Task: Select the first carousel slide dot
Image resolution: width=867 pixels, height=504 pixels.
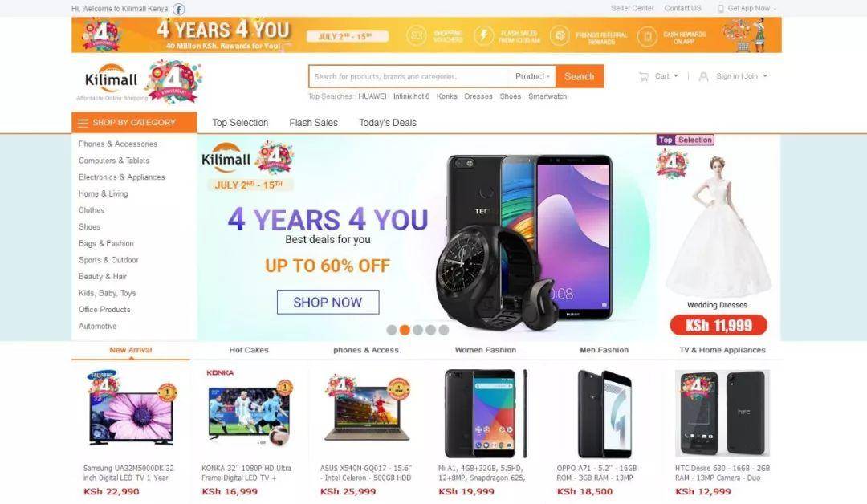Action: (392, 330)
